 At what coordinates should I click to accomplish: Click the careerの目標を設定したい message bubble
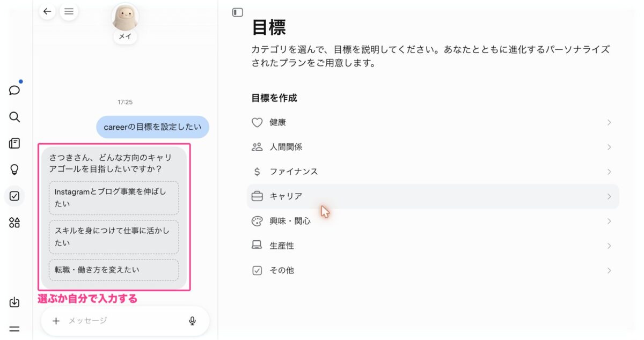152,127
